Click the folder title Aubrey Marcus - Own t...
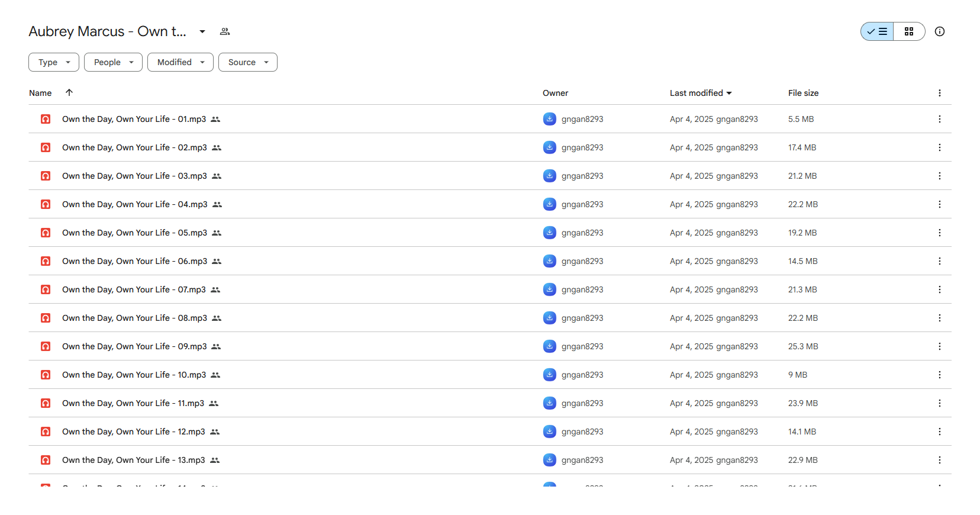This screenshot has width=980, height=515. (x=107, y=31)
